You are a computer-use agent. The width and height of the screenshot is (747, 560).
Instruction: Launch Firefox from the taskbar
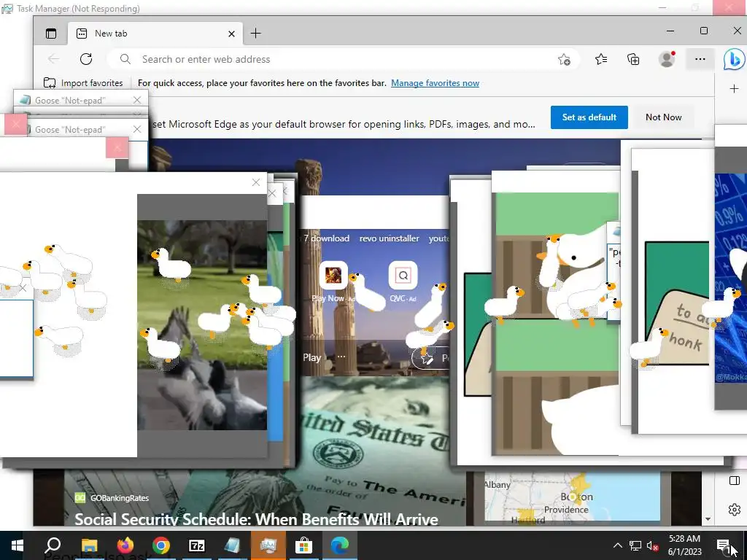(125, 545)
